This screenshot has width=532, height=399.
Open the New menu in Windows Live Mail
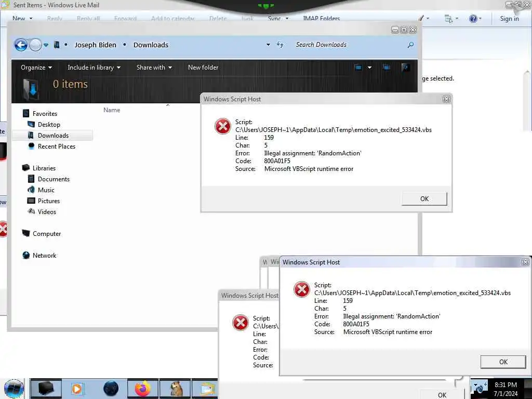22,18
